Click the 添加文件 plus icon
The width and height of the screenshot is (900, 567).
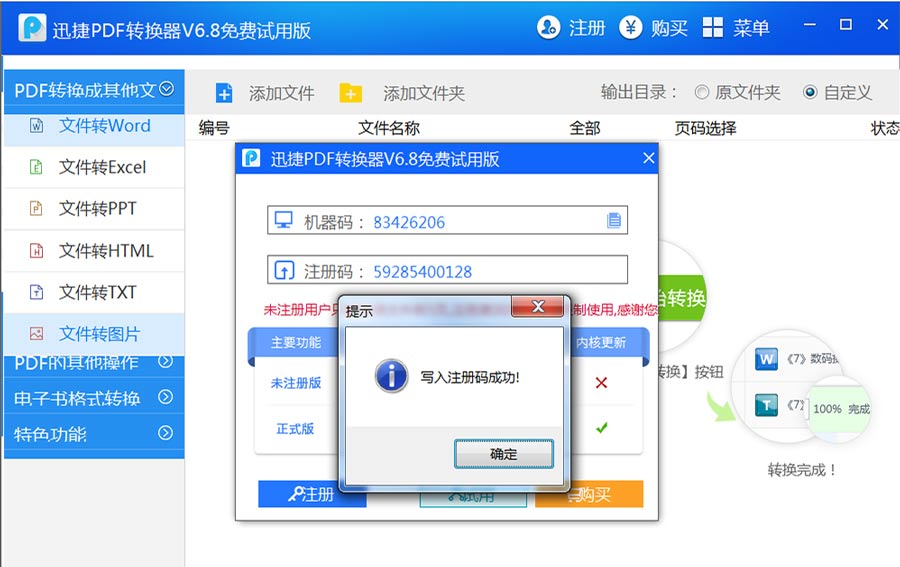[x=224, y=93]
